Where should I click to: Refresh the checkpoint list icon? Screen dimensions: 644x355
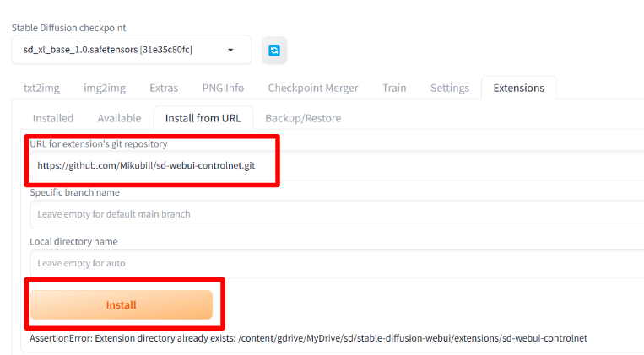[x=274, y=51]
